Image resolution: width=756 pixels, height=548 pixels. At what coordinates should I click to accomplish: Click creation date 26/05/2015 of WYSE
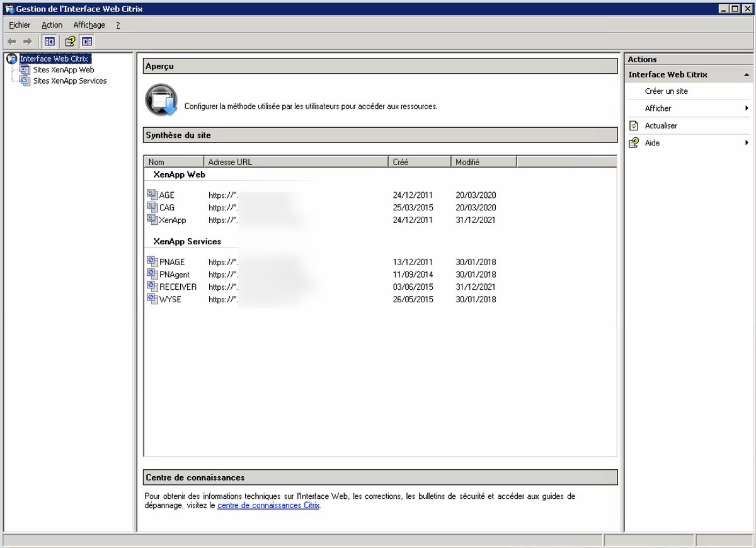click(413, 299)
